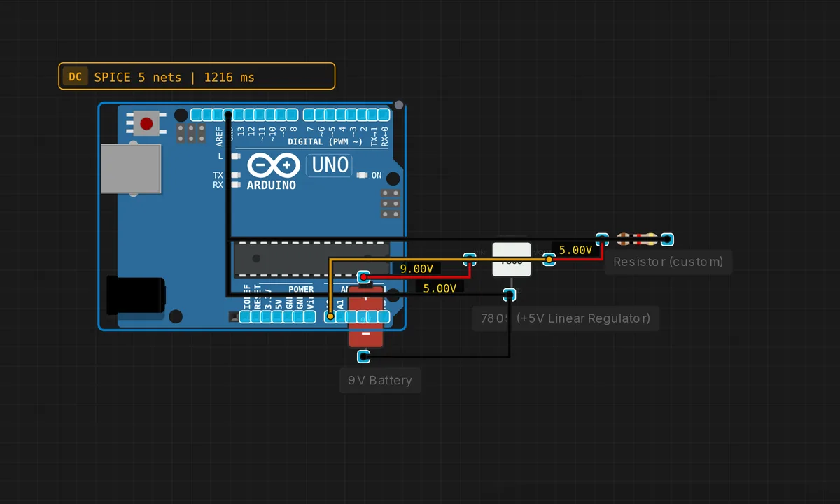Click the regulator VOUT terminal
Viewport: 840px width, 504px height.
(549, 260)
